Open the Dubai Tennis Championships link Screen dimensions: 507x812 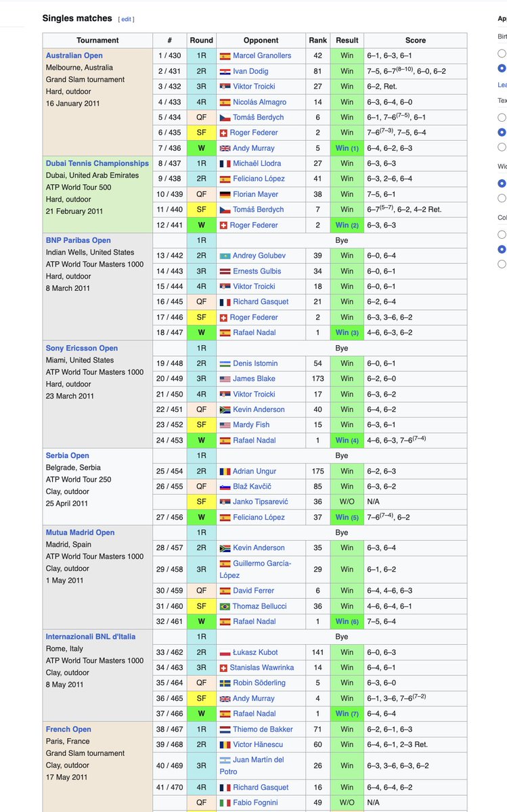(97, 163)
